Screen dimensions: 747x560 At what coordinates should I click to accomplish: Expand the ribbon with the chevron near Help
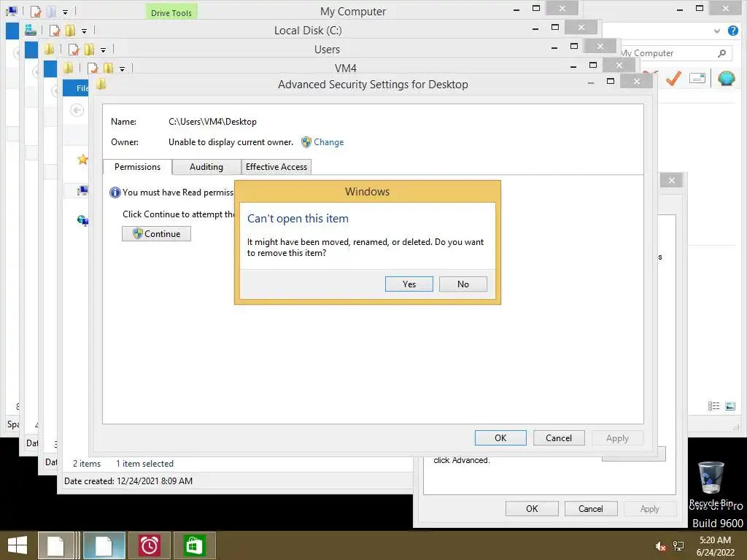coord(717,31)
